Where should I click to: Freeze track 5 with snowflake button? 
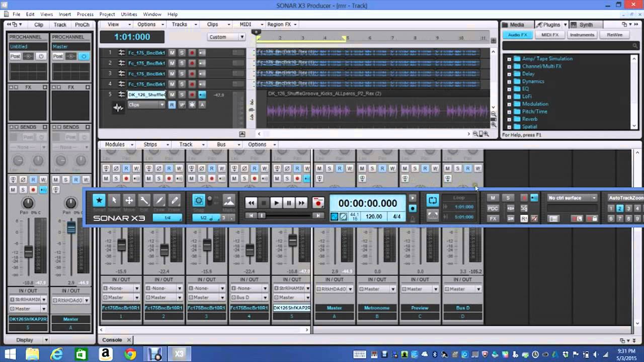(192, 105)
